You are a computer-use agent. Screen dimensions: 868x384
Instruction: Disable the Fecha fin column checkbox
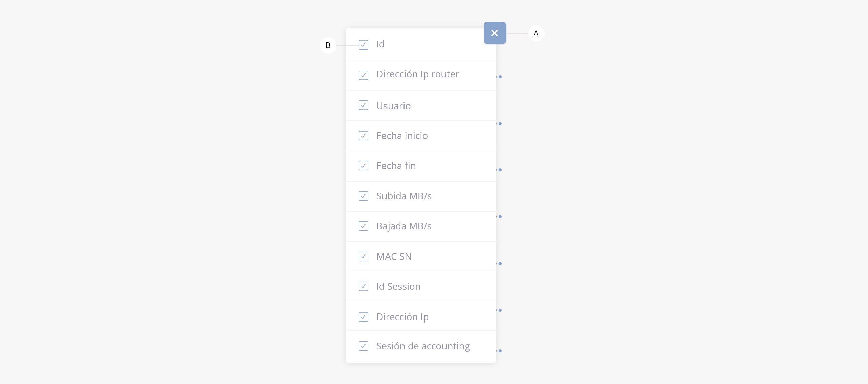(x=363, y=166)
